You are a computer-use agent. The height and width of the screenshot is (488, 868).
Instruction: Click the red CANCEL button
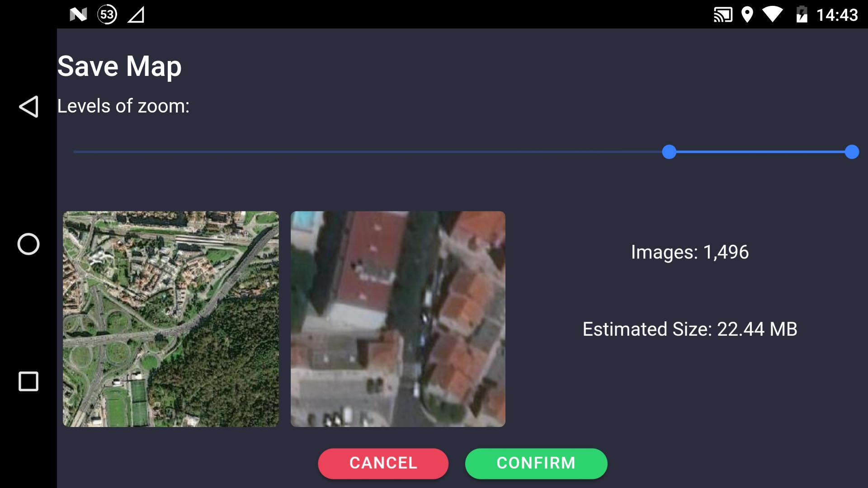[x=383, y=464]
